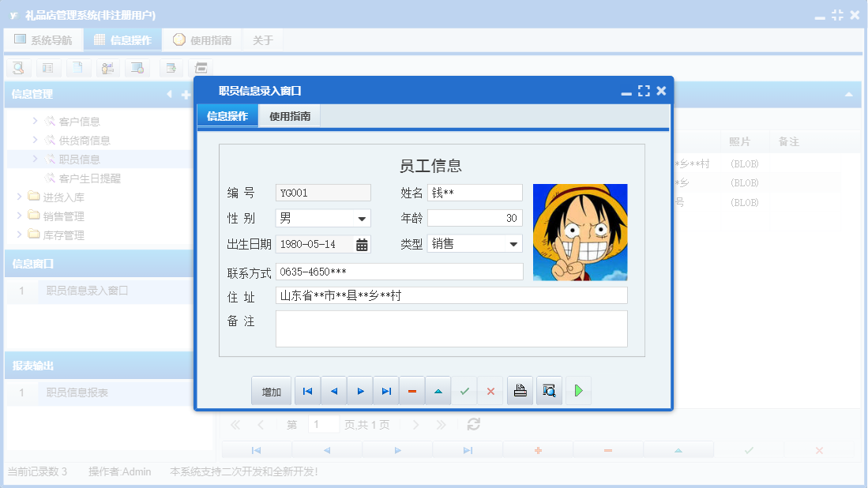Click the report document icon on the toolbar

(x=77, y=68)
